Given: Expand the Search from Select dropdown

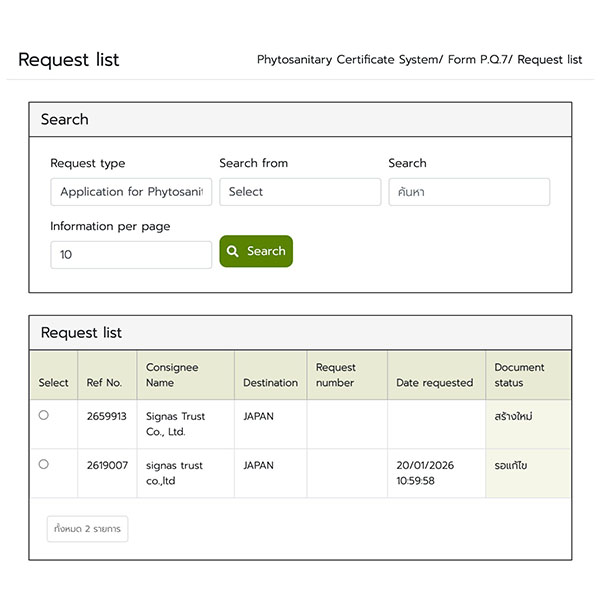Looking at the screenshot, I should coord(300,192).
